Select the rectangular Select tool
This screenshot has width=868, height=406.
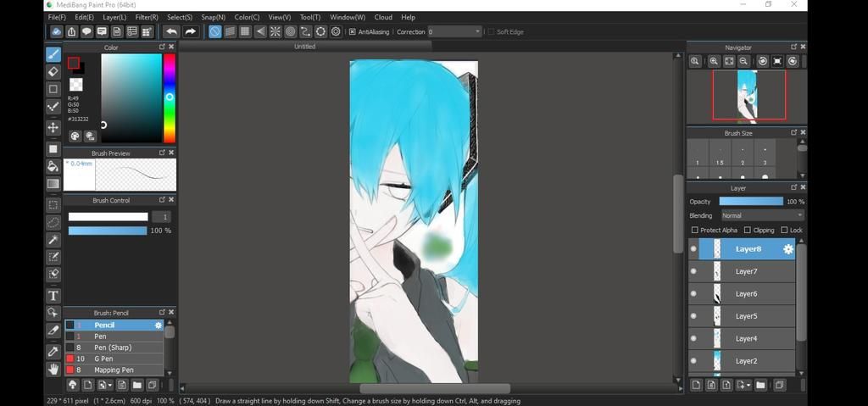pyautogui.click(x=53, y=205)
